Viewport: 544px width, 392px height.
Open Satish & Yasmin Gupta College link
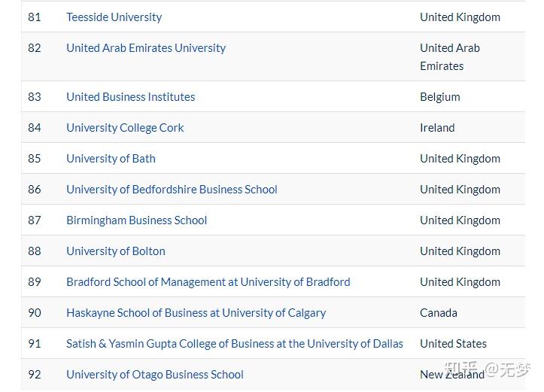tap(235, 344)
